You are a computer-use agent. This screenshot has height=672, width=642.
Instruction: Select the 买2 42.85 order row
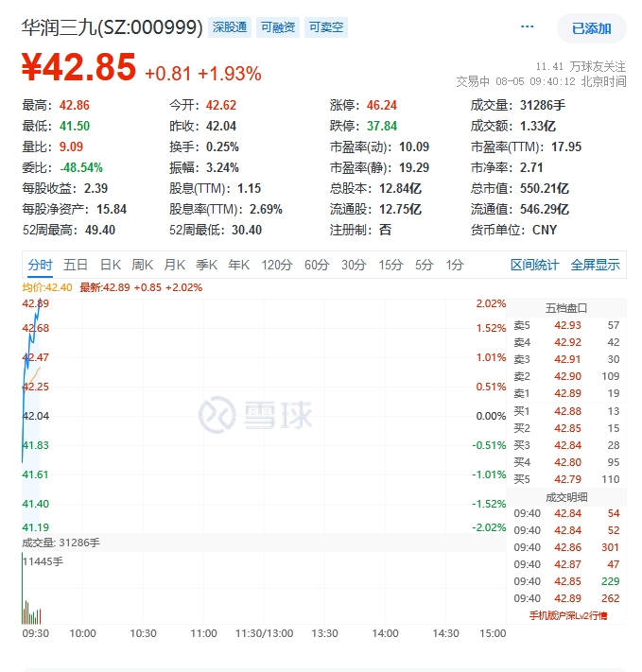pyautogui.click(x=566, y=428)
